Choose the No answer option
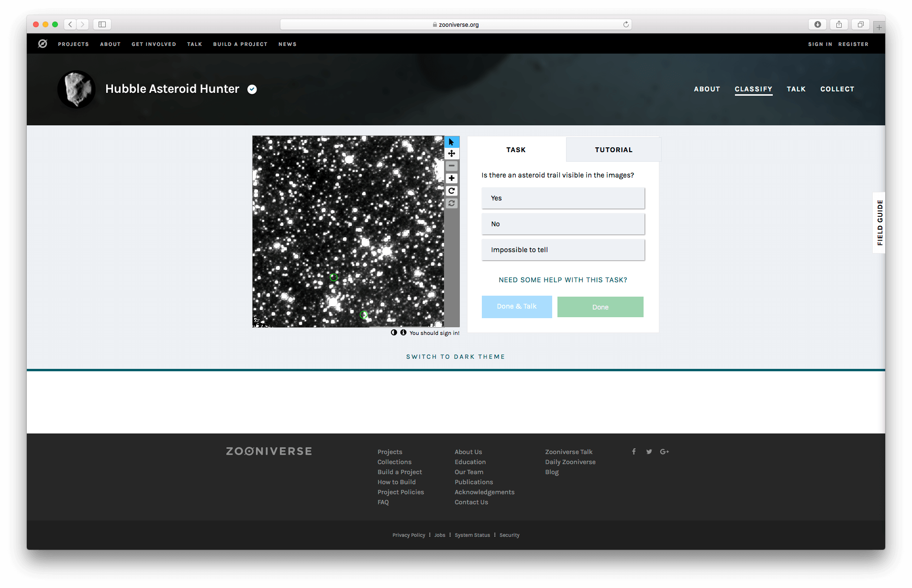This screenshot has height=588, width=912. tap(563, 224)
